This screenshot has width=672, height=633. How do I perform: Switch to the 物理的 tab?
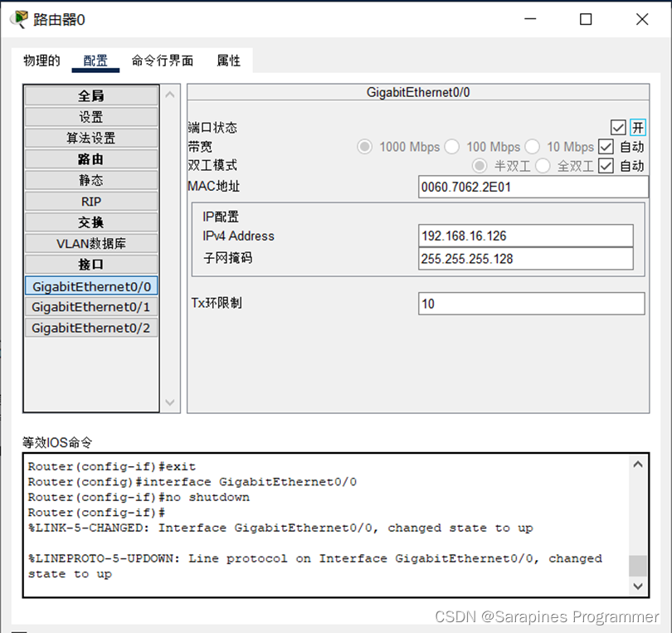point(41,61)
